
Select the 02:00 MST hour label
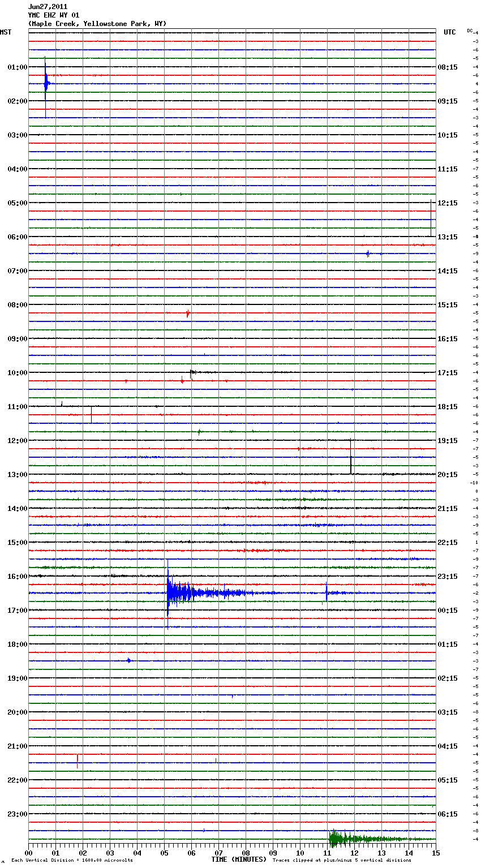[18, 101]
